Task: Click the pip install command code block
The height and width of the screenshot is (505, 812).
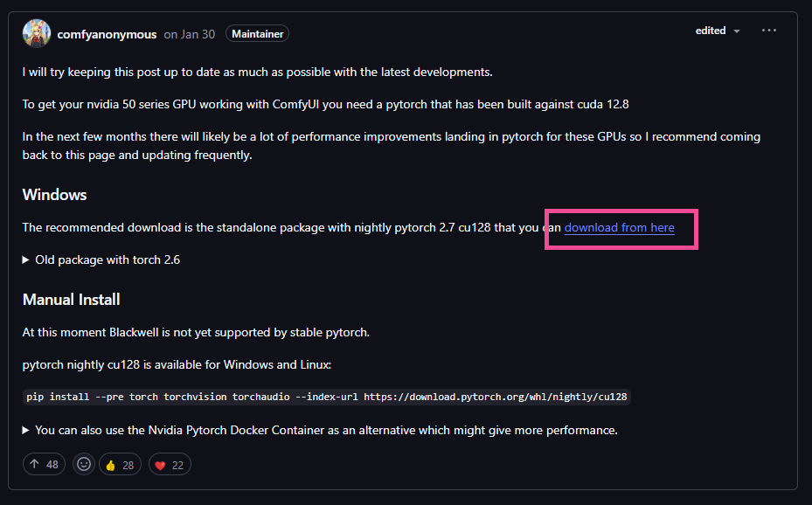Action: click(327, 397)
